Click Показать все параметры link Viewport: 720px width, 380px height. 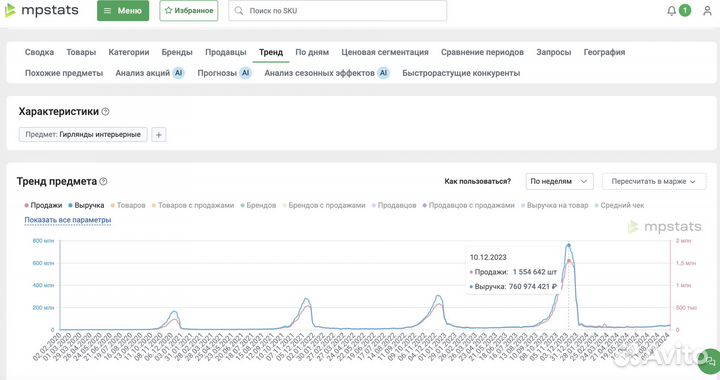pos(68,220)
